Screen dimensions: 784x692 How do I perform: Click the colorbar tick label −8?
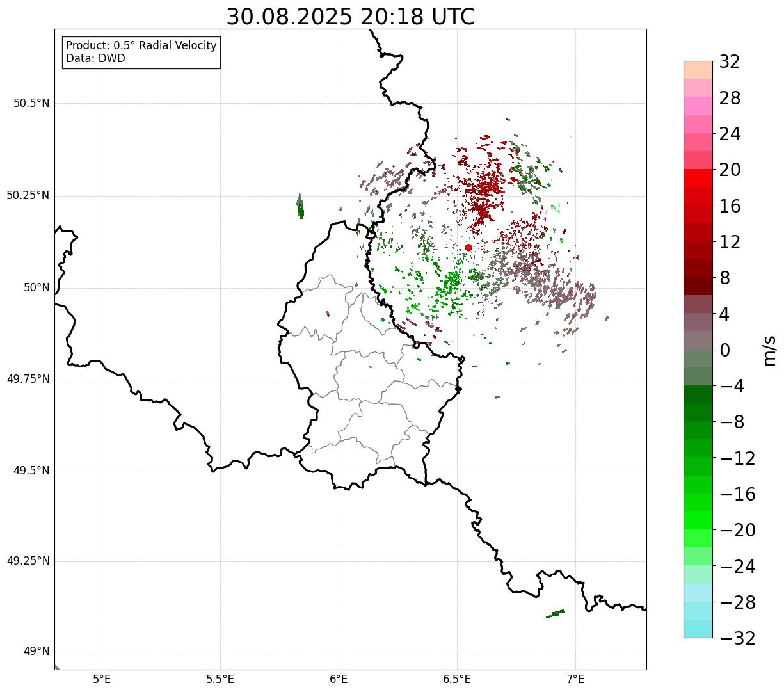pyautogui.click(x=732, y=422)
